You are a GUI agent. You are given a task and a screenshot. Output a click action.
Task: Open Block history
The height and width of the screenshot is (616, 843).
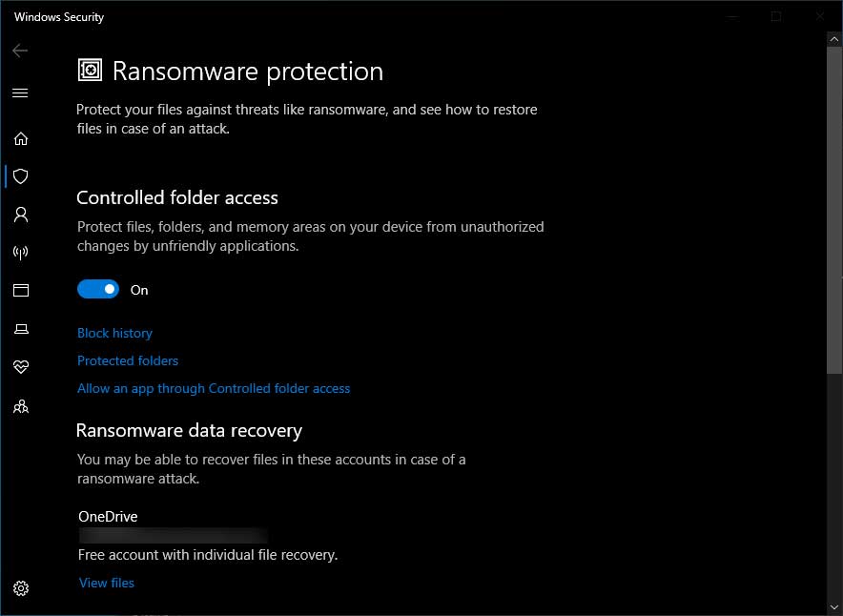[114, 333]
